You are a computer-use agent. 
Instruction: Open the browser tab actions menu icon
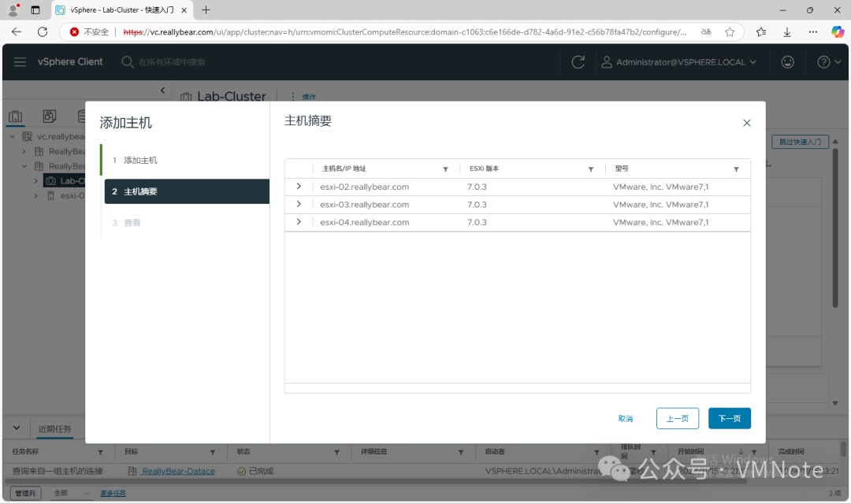tap(35, 9)
